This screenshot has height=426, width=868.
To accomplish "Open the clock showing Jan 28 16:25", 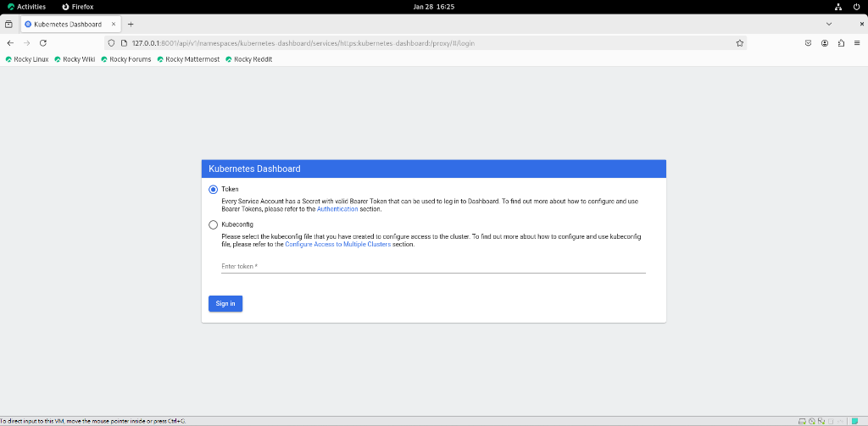I will 433,7.
